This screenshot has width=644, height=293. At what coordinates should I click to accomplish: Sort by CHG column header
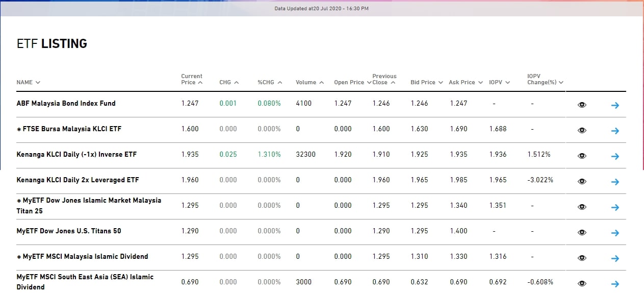[229, 82]
